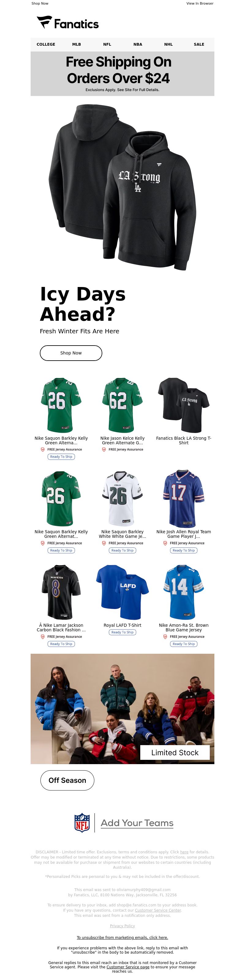This screenshot has width=245, height=980.
Task: Click the NFL shield logo
Action: pyautogui.click(x=82, y=822)
